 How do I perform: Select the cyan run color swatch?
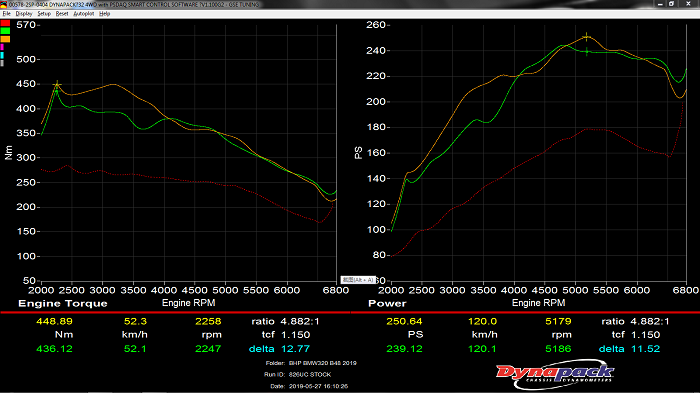tap(2, 55)
